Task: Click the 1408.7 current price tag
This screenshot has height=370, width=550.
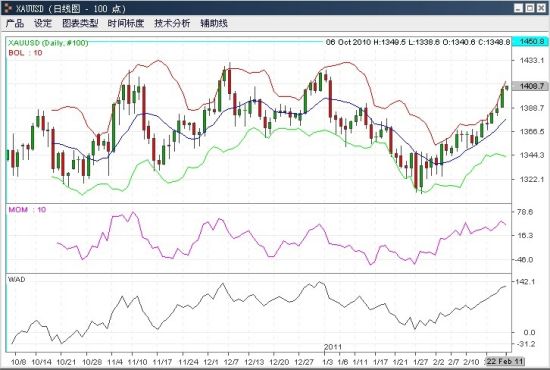Action: tap(530, 86)
